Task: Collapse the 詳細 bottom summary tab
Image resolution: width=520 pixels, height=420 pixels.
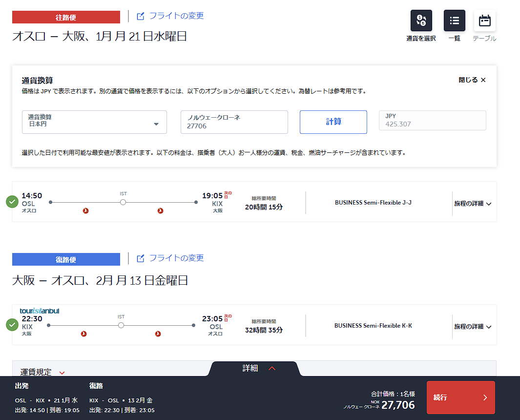Action: [259, 368]
